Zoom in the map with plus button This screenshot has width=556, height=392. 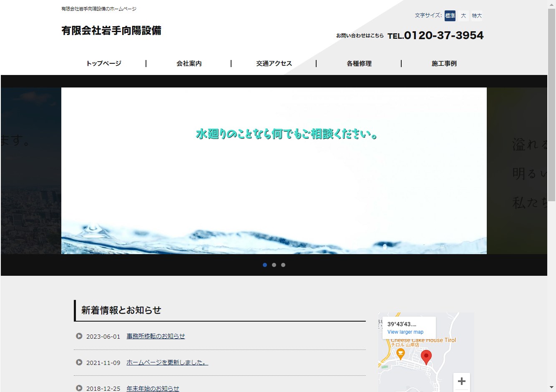(461, 381)
